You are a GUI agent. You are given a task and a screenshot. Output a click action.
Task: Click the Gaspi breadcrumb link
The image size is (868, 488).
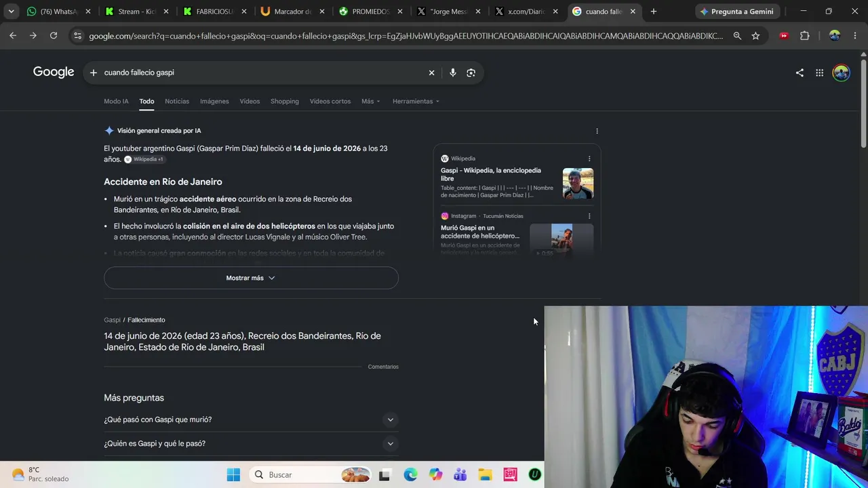112,320
